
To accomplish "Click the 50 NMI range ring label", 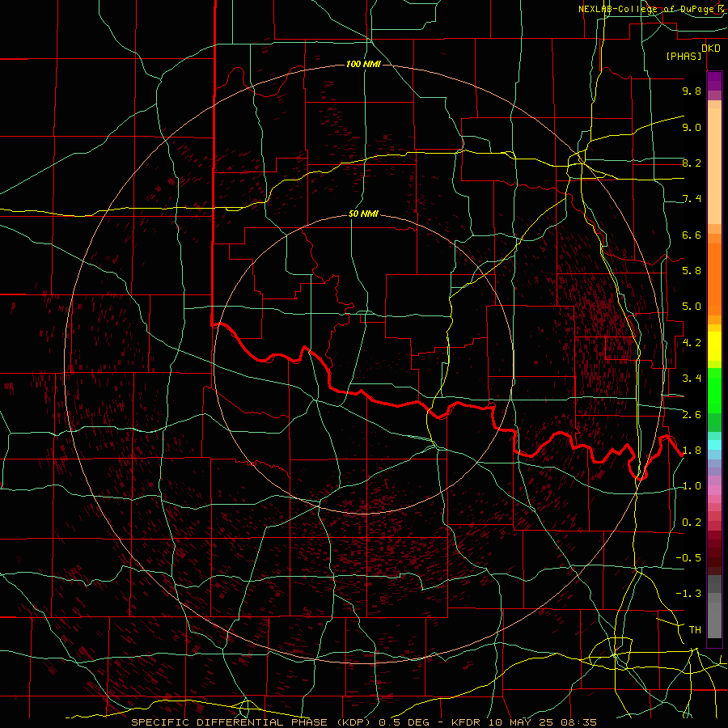I will pyautogui.click(x=363, y=214).
